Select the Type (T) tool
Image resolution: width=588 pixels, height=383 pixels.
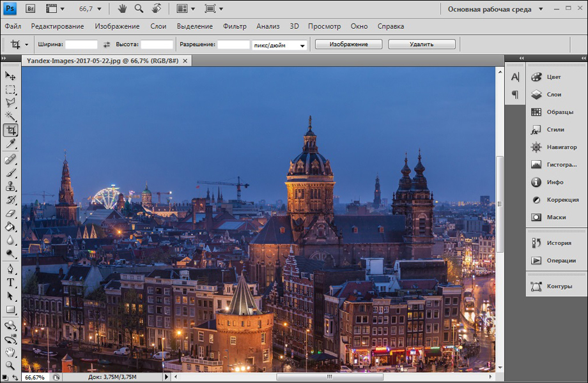click(x=10, y=282)
